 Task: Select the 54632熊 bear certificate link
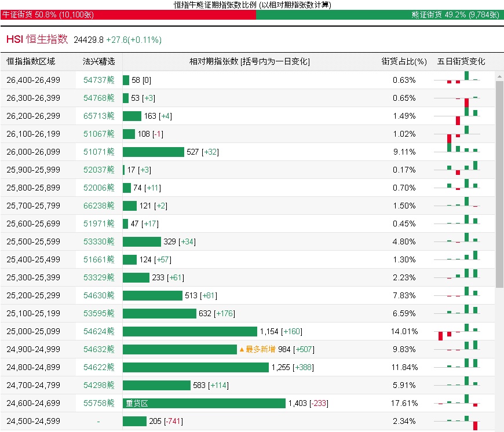(x=99, y=350)
